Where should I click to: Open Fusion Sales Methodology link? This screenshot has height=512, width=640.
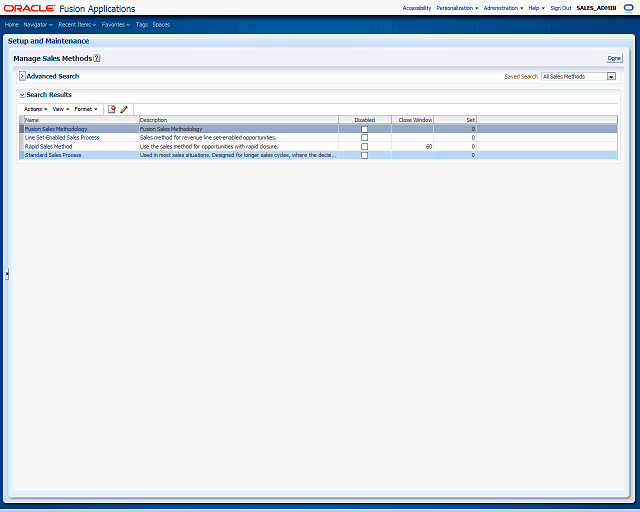coord(56,129)
